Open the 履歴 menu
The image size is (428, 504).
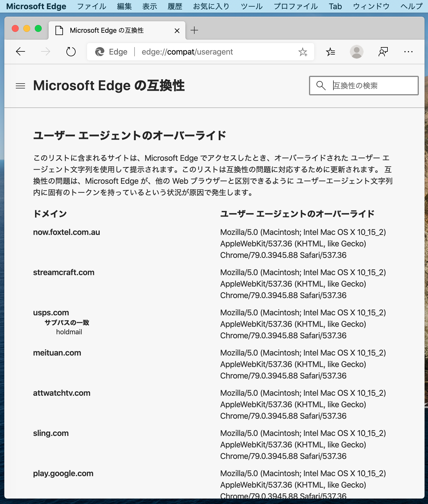175,6
